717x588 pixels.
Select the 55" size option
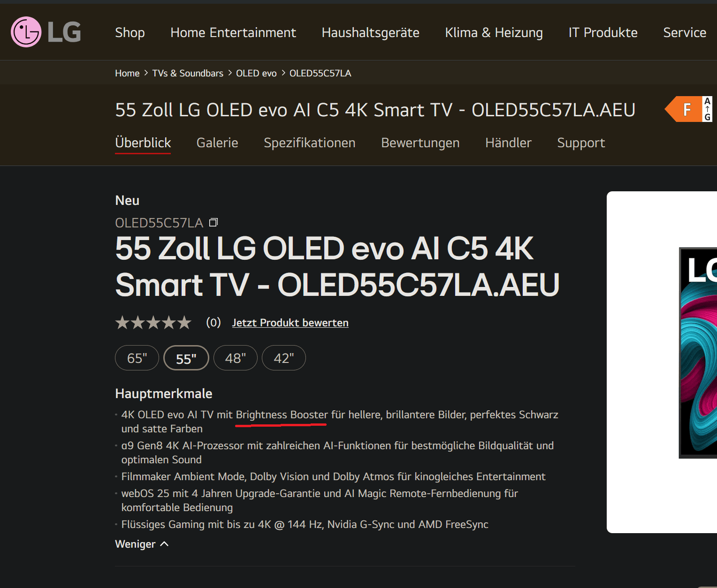[186, 358]
